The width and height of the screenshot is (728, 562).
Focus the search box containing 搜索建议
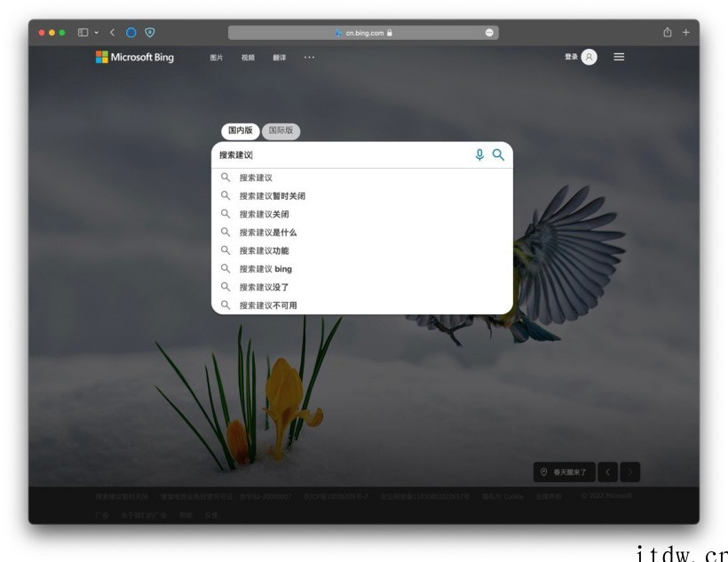(344, 155)
